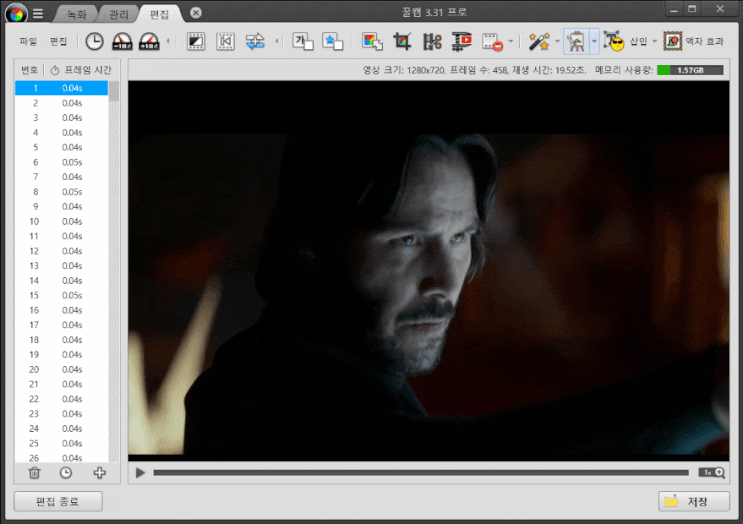Click the 저장 save button
This screenshot has height=524, width=743.
pyautogui.click(x=694, y=501)
